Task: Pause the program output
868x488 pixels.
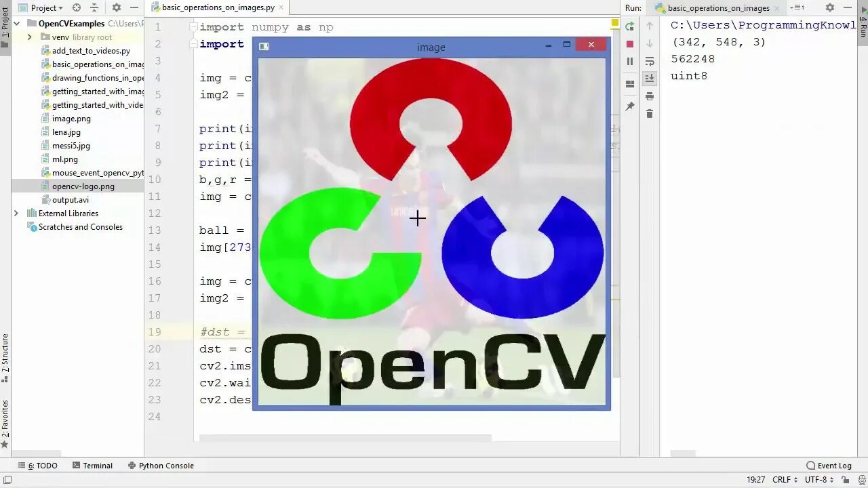Action: pyautogui.click(x=629, y=61)
